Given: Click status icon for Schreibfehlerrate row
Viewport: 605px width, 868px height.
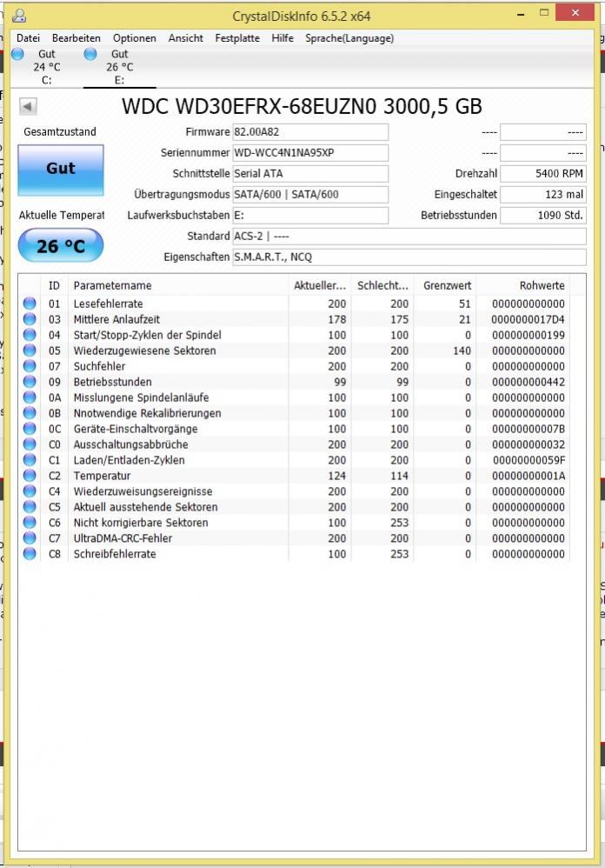Looking at the screenshot, I should click(30, 553).
